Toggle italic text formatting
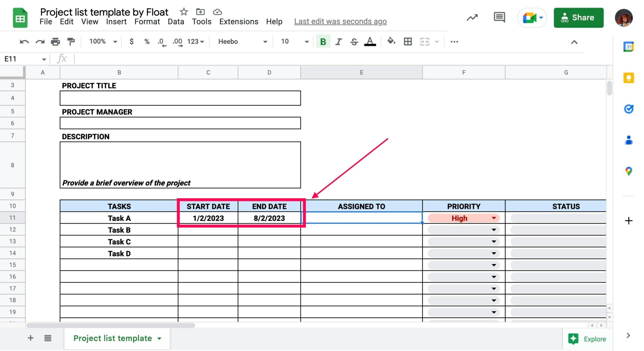This screenshot has height=351, width=644. coord(339,42)
